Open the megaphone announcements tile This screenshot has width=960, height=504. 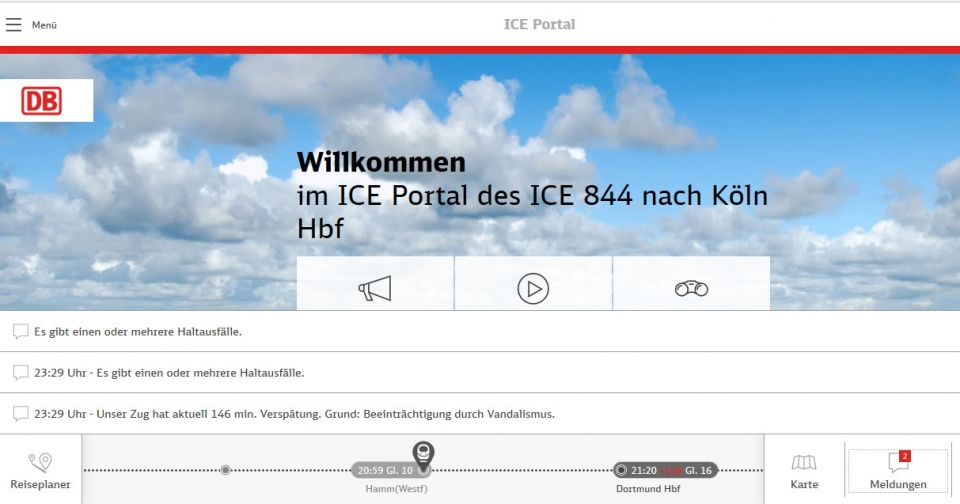coord(375,284)
